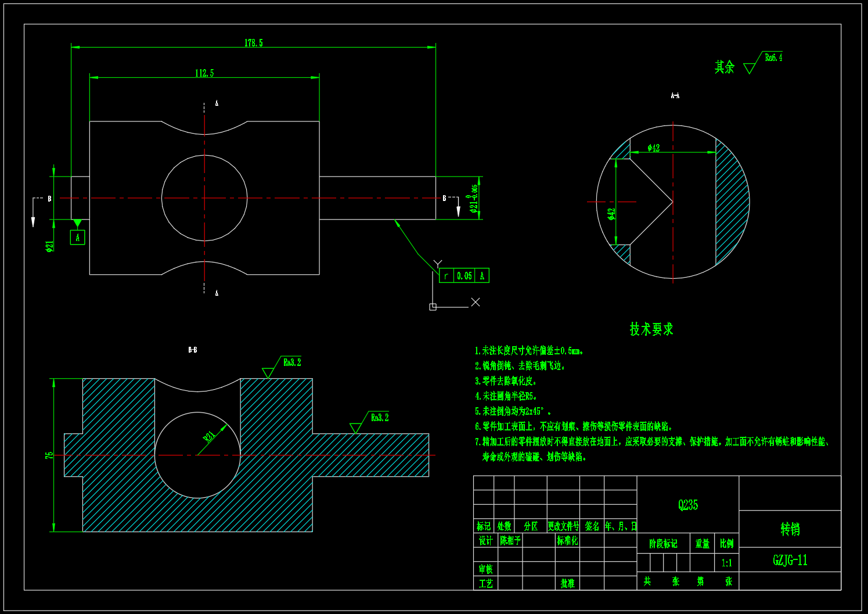Select the 阶段标记 header cell
Viewport: 868px width, 614px height.
pos(664,544)
